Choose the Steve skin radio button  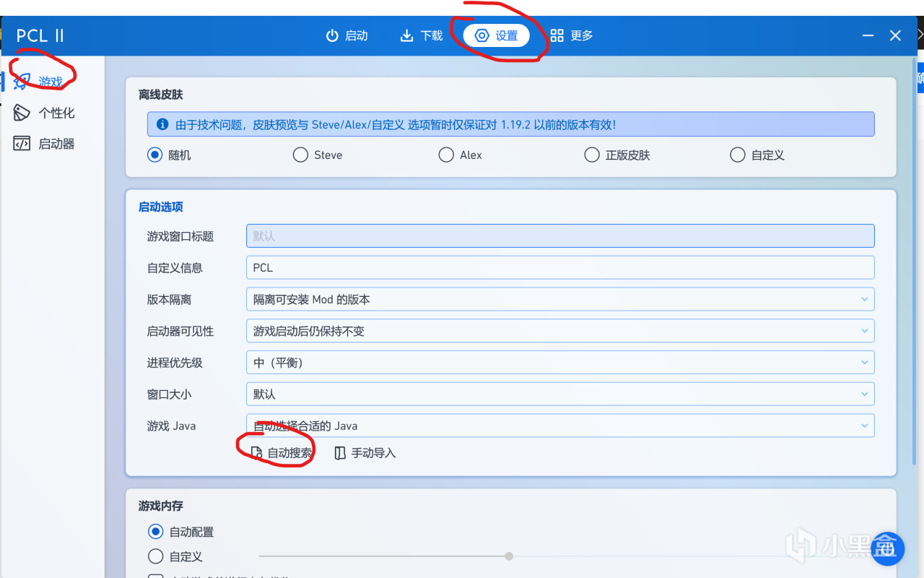tap(300, 155)
